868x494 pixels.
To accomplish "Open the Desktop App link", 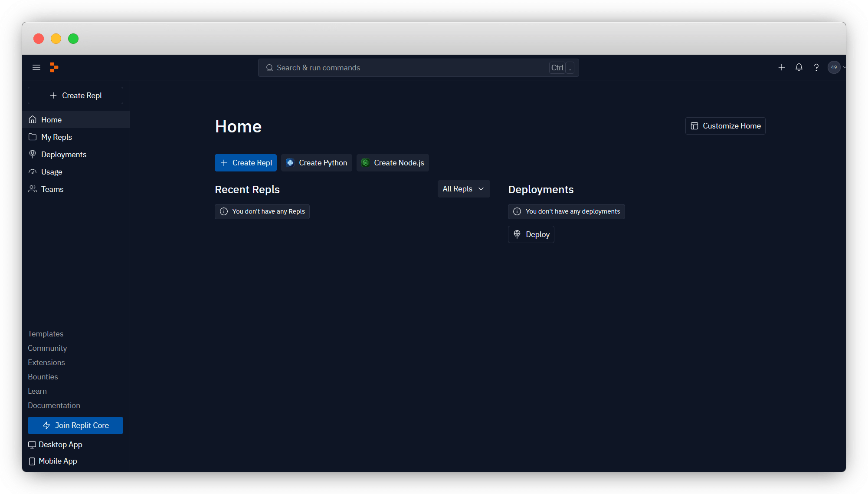I will click(x=55, y=445).
